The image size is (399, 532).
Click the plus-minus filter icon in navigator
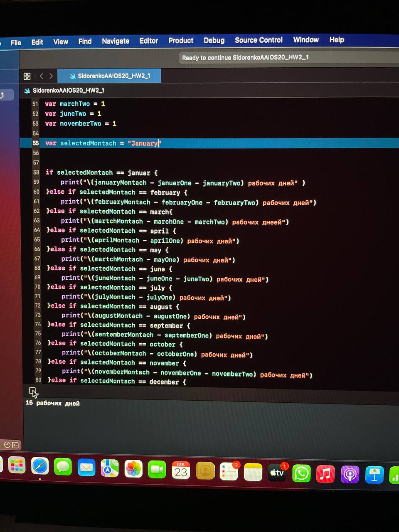[x=15, y=445]
